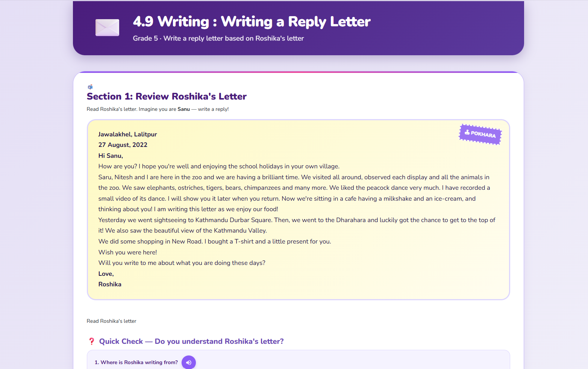Click the address 'Jawalakhel, Lalitpur'
This screenshot has height=369, width=588.
(127, 134)
